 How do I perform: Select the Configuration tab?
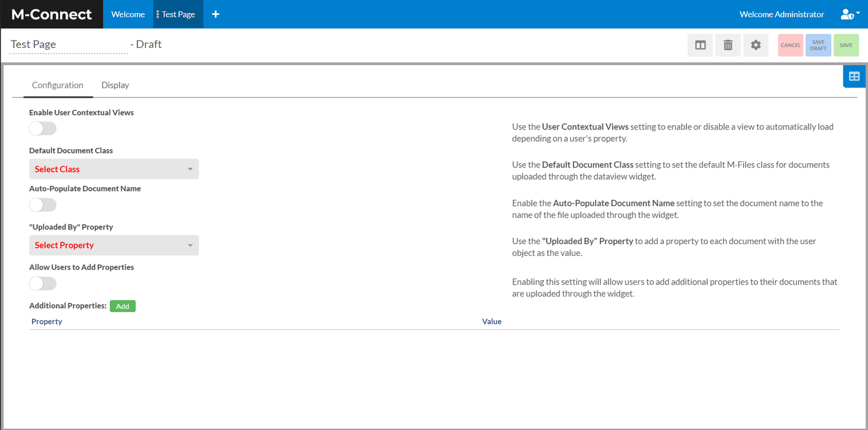[58, 85]
